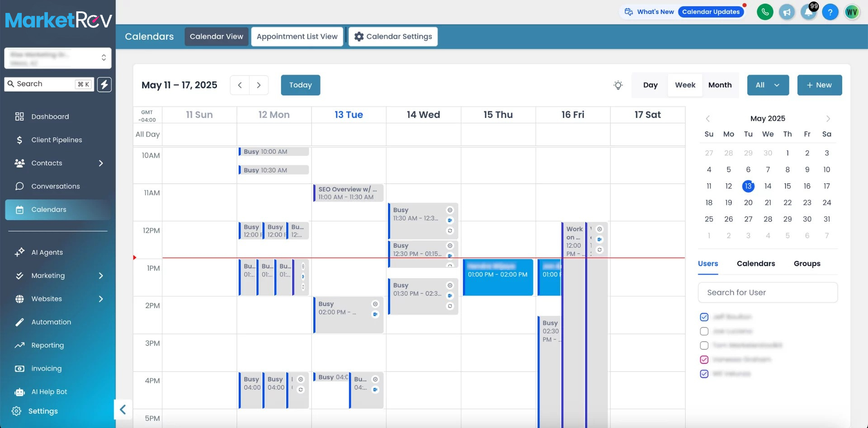Click the Marketing checkmark icon

click(19, 276)
